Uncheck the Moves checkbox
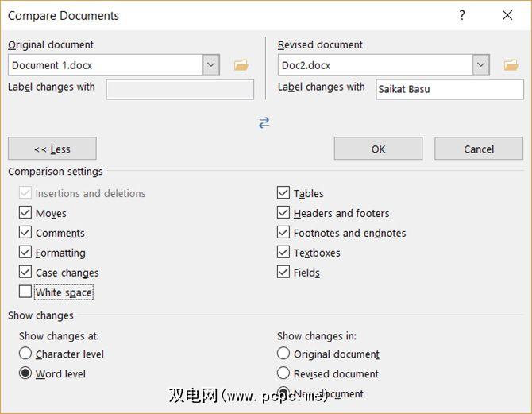The image size is (532, 414). click(x=25, y=213)
